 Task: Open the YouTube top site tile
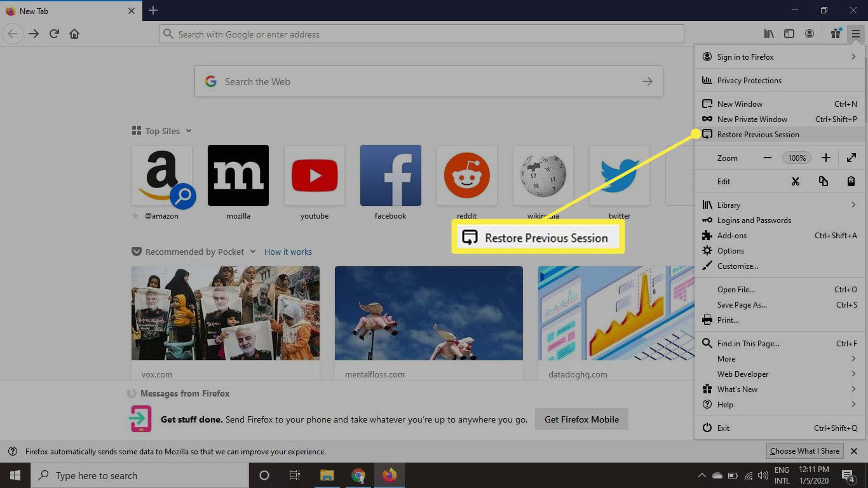coord(315,175)
